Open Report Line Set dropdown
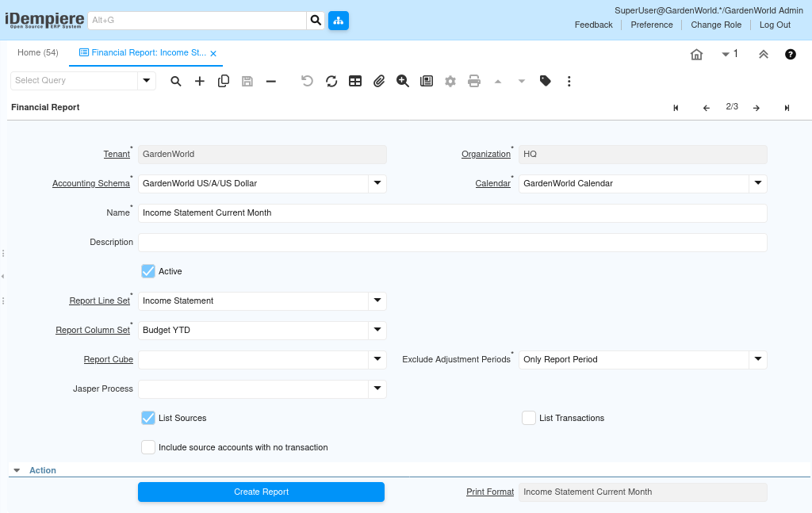 tap(377, 301)
